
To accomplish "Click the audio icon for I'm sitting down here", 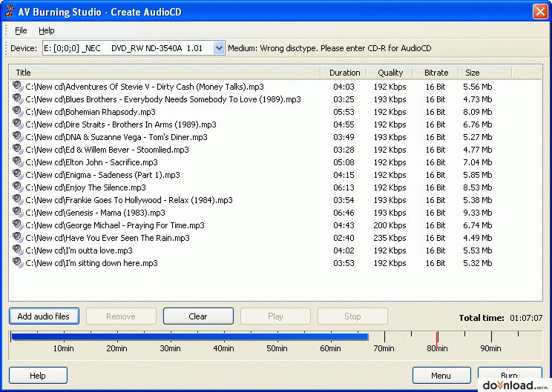I will pos(17,263).
